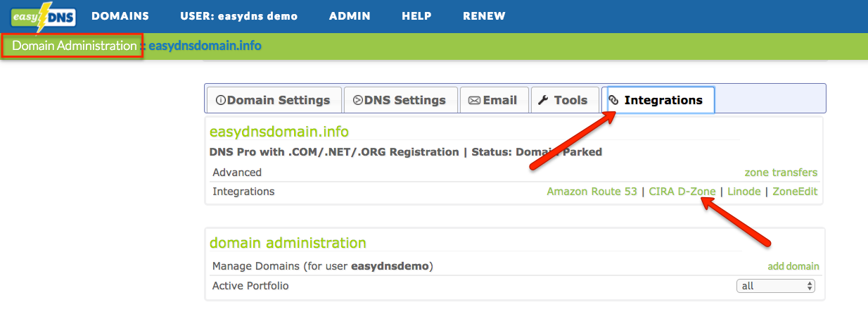Open the CIRA D-Zone integration
The height and width of the screenshot is (319, 868).
pos(682,192)
